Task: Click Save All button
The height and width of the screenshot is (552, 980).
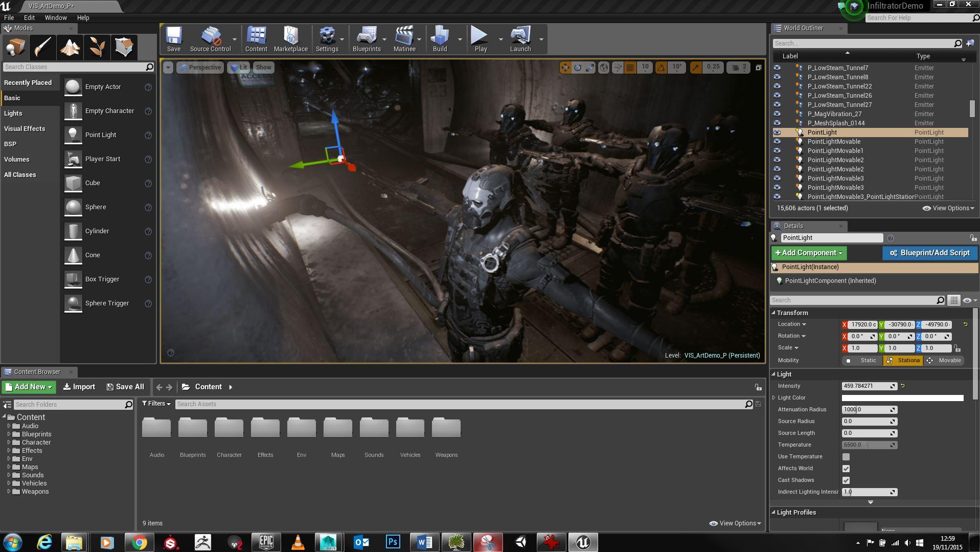Action: click(125, 387)
